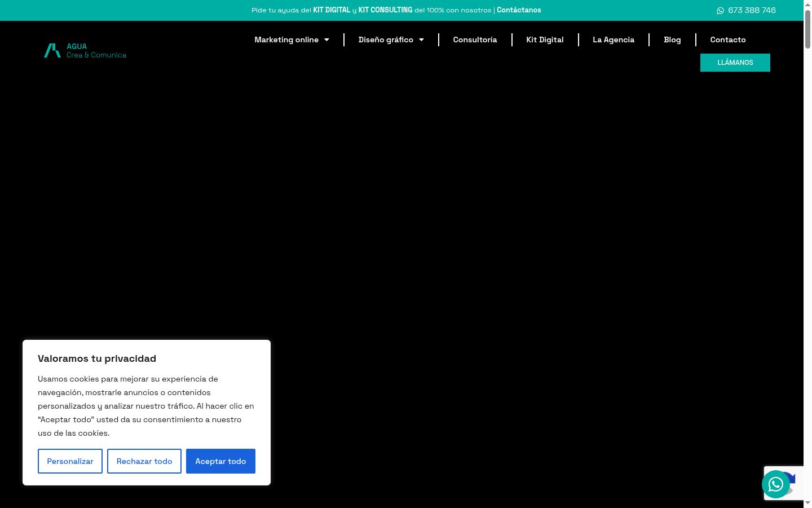Click the AGUA Crea & Comunica logo
812x508 pixels.
85,51
